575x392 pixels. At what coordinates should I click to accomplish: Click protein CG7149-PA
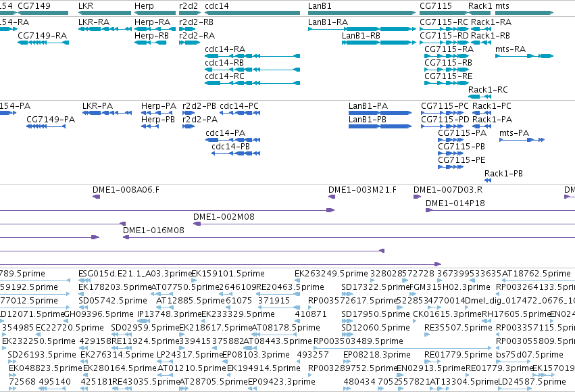(x=46, y=126)
